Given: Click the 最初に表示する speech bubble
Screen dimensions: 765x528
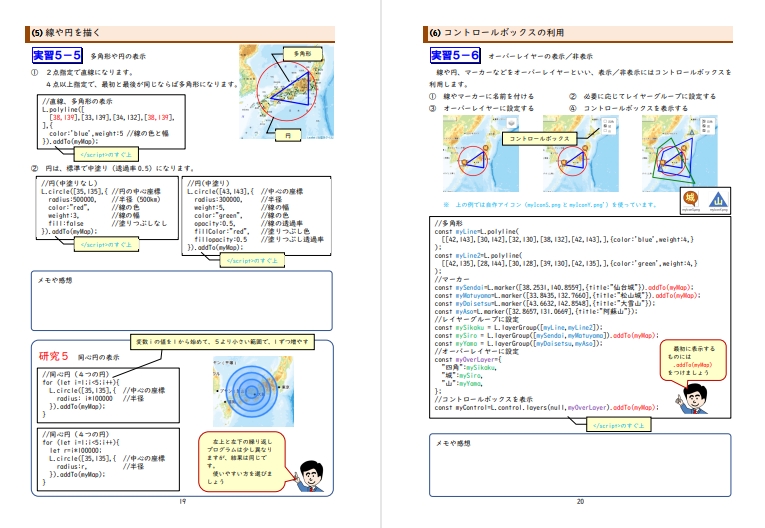Looking at the screenshot, I should [x=693, y=360].
